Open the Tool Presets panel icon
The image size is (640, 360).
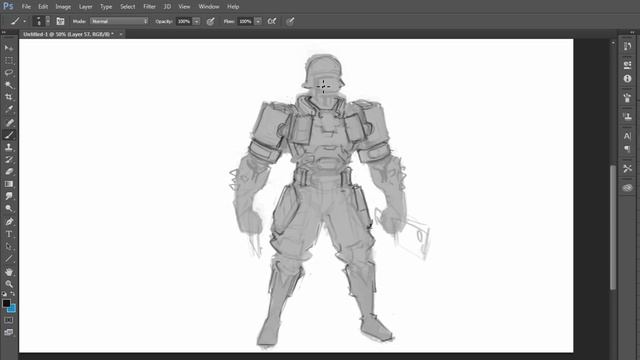click(627, 168)
